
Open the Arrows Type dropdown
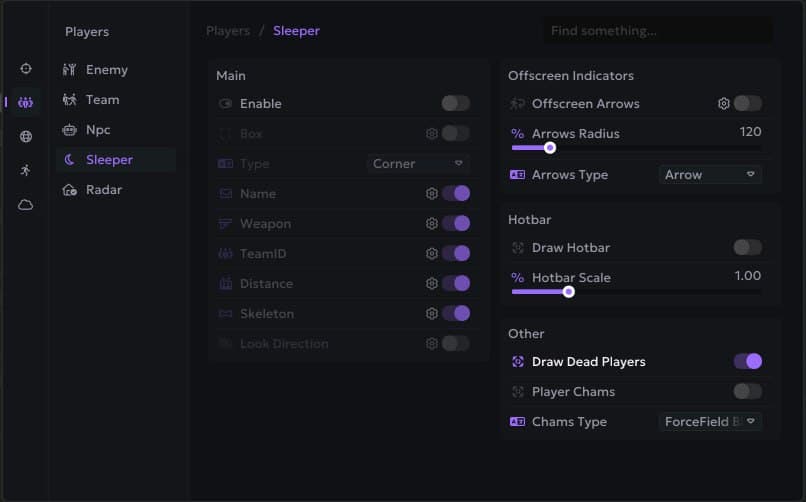tap(710, 174)
